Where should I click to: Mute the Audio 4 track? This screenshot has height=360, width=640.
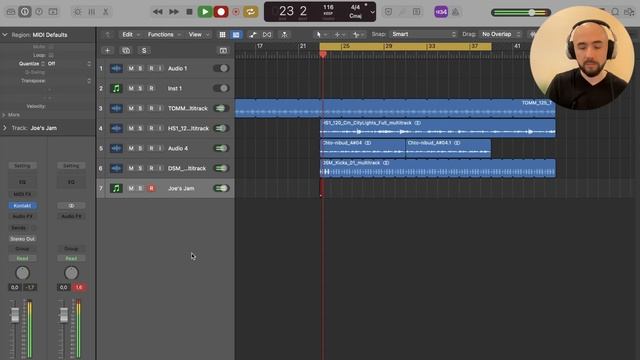coord(131,149)
